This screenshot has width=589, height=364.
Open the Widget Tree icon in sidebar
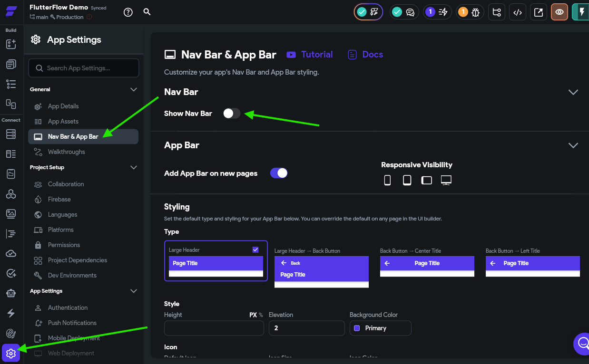pyautogui.click(x=11, y=84)
